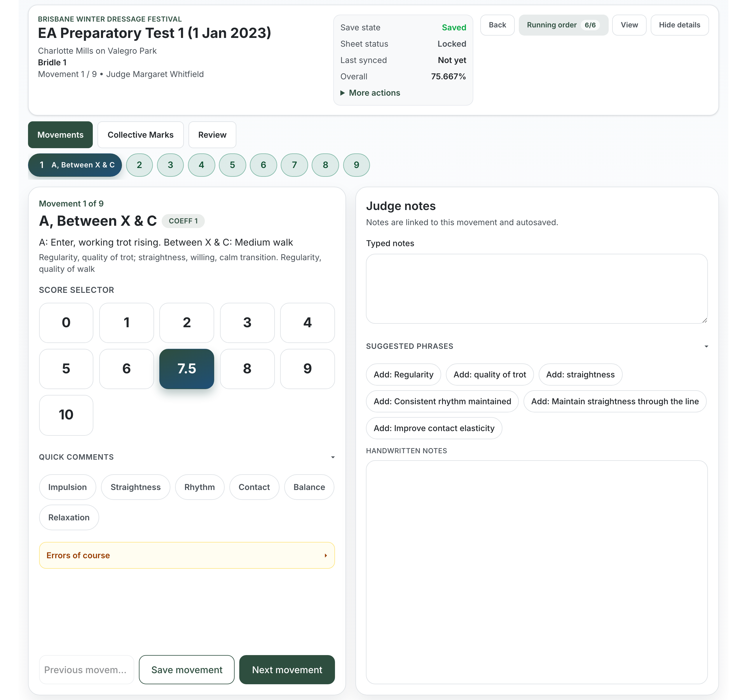Add Consistent rhythm maintained phrase
Image resolution: width=747 pixels, height=700 pixels.
[442, 401]
